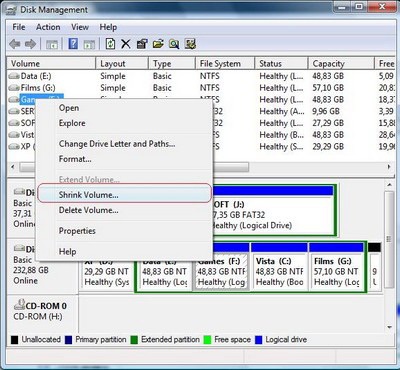
Task: Open the blue question mark Help icon
Action: (x=73, y=44)
